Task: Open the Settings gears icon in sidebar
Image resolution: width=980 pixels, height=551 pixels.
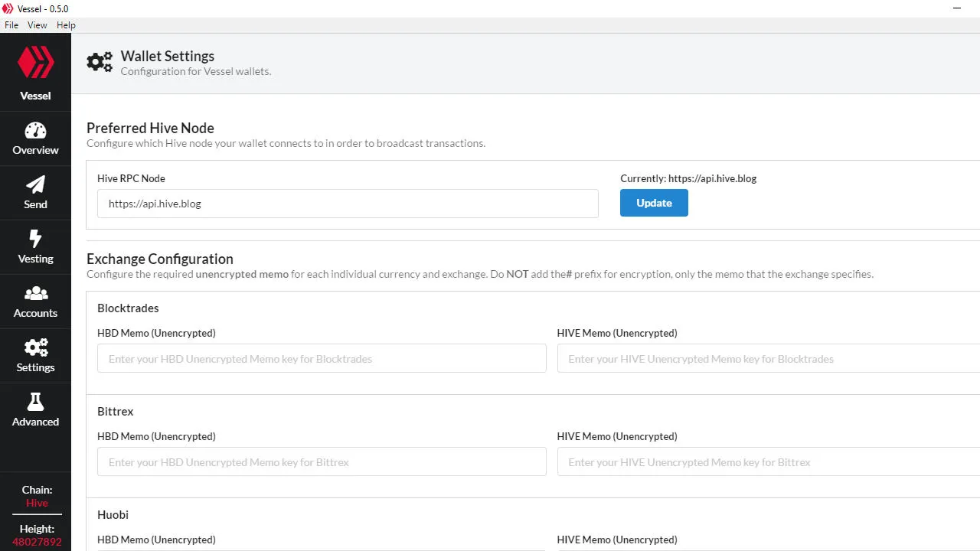Action: pyautogui.click(x=35, y=347)
